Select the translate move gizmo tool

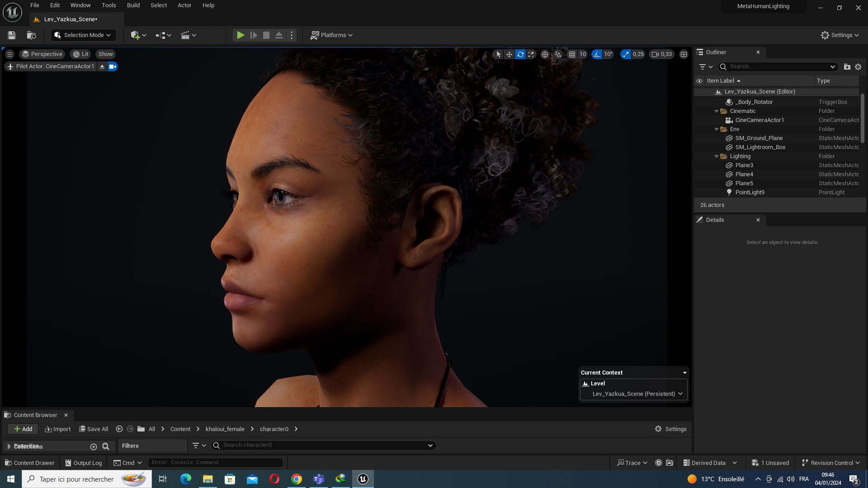509,54
